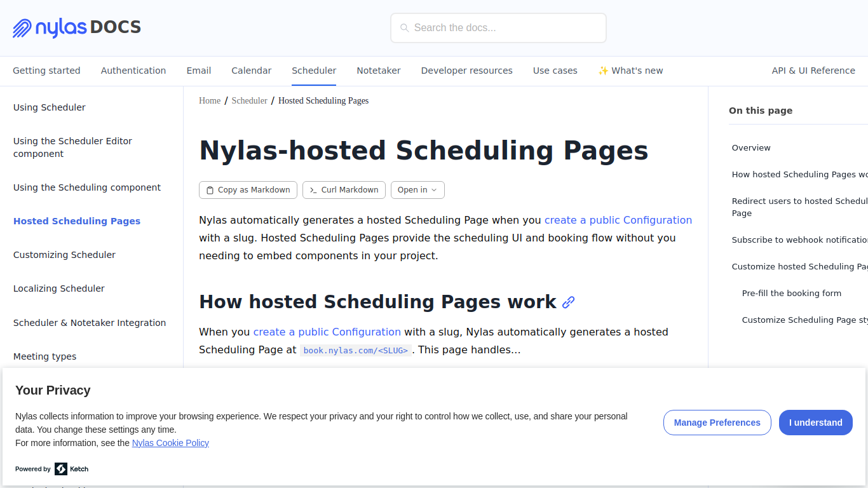Click the Curl Markdown button
Image resolution: width=868 pixels, height=488 pixels.
click(x=344, y=190)
